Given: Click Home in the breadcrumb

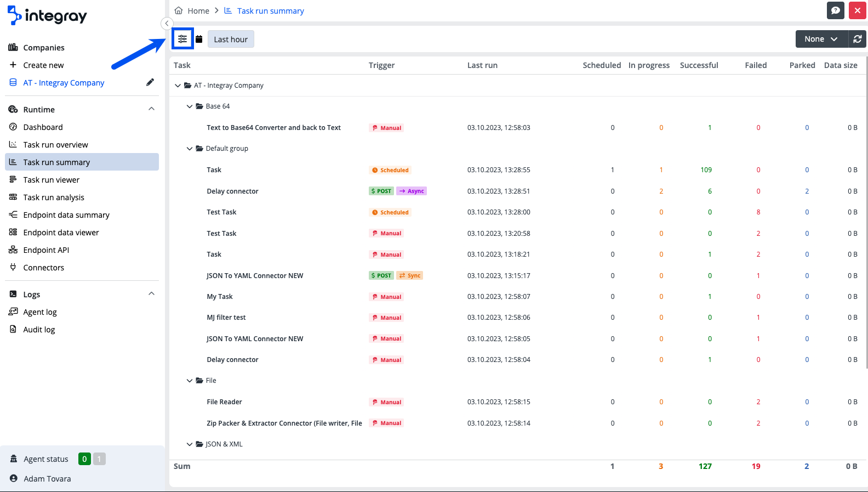Looking at the screenshot, I should click(198, 11).
